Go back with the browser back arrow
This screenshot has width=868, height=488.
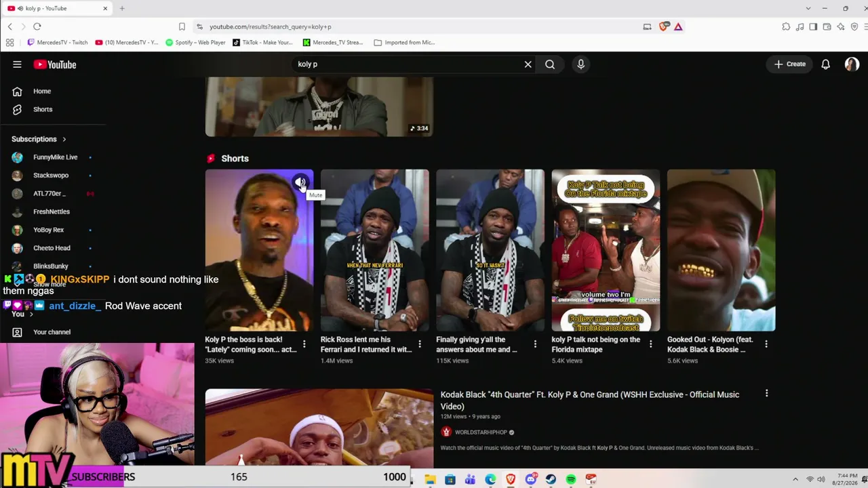(x=10, y=26)
